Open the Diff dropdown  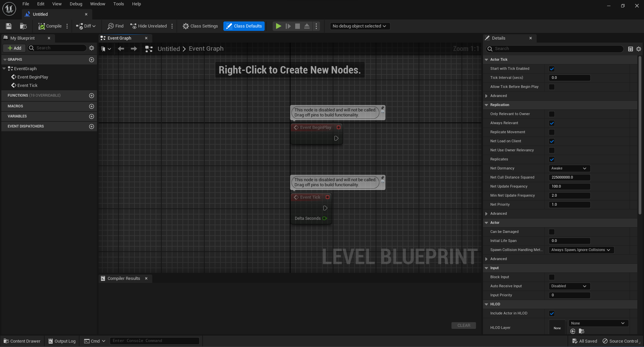coord(86,26)
